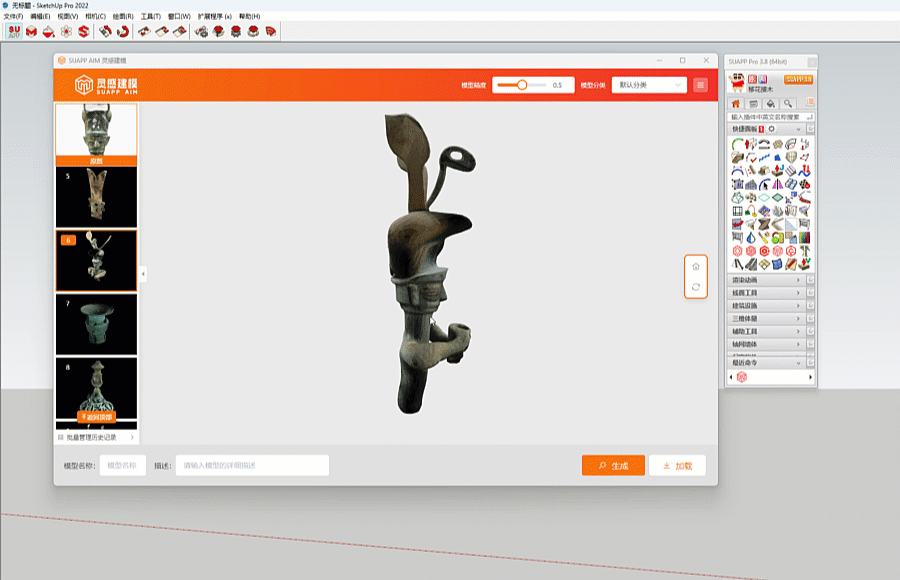Select thumbnail number 7 in the model list
900x580 pixels.
pyautogui.click(x=96, y=324)
